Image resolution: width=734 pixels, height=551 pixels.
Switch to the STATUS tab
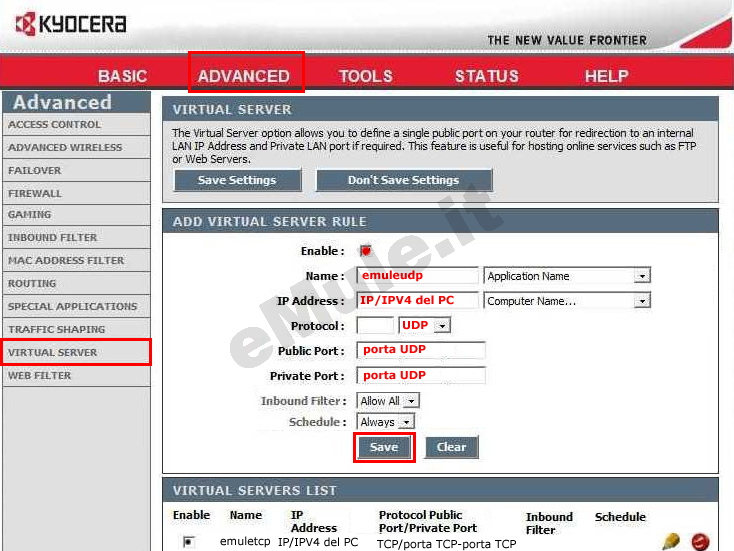[x=487, y=76]
